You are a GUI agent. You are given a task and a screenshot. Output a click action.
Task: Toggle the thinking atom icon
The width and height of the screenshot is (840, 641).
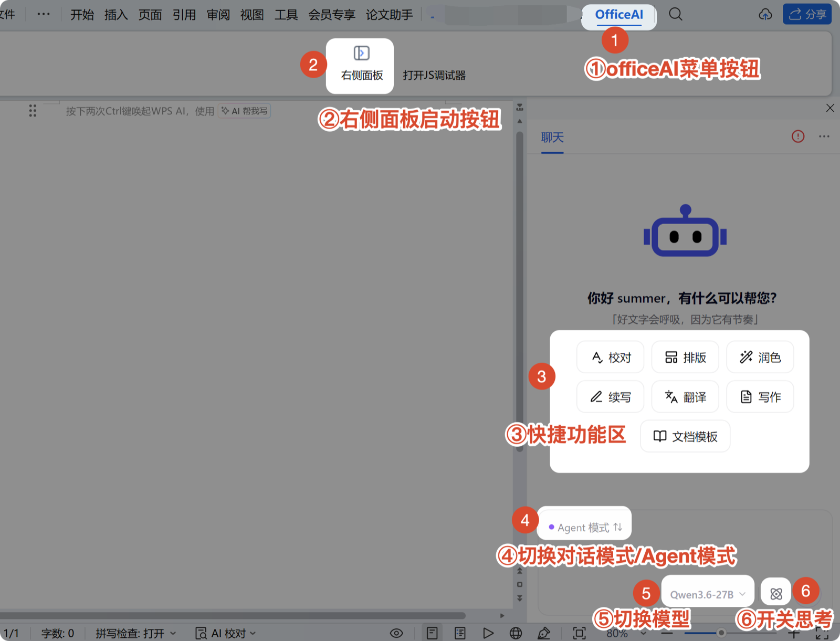click(x=776, y=594)
